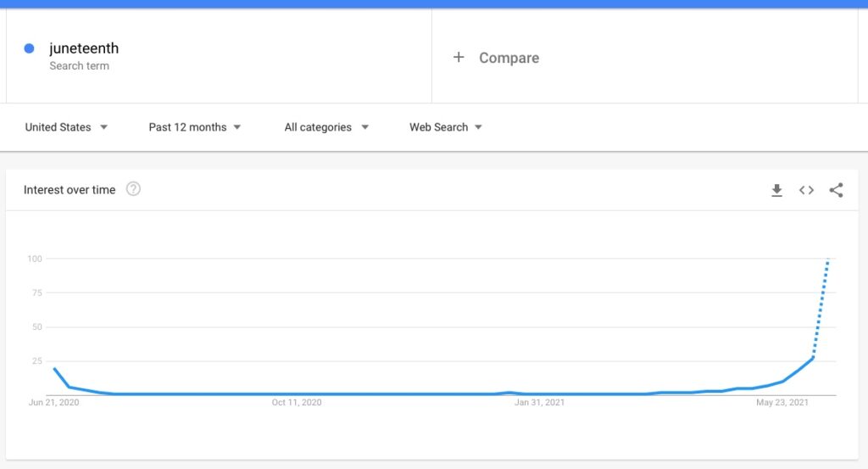Share the interest over time chart
Viewport: 868px width, 469px height.
[x=836, y=190]
